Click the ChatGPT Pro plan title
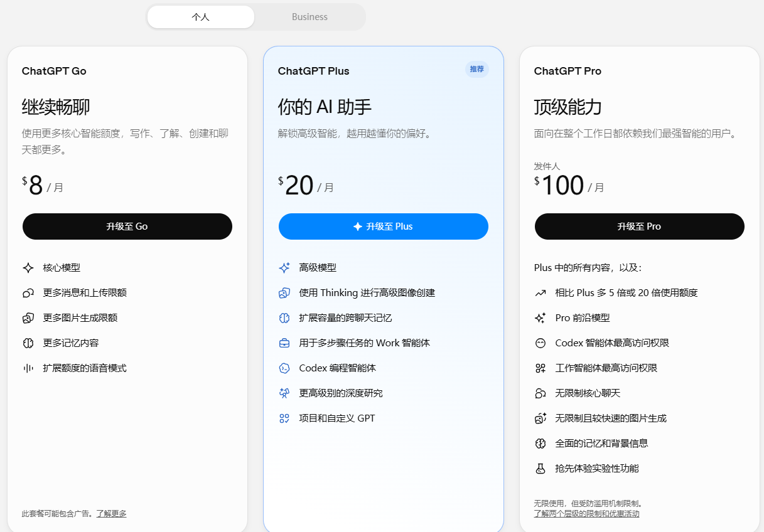Image resolution: width=764 pixels, height=532 pixels. coord(568,71)
